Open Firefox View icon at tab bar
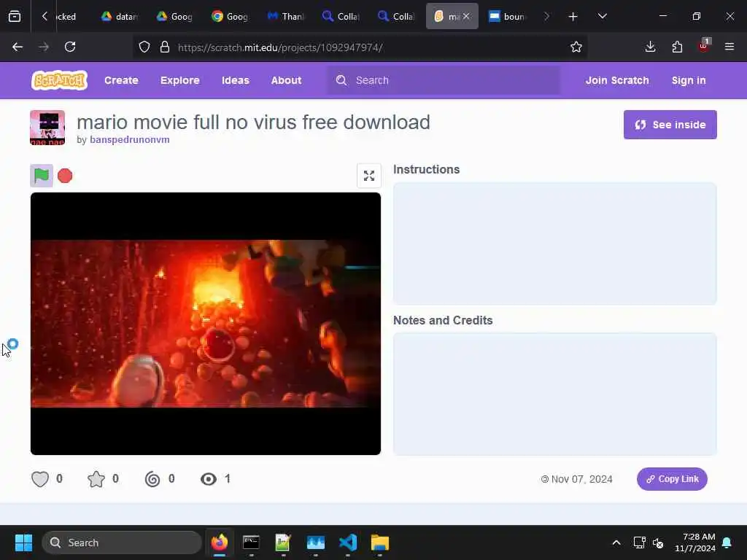The image size is (747, 560). pos(15,16)
